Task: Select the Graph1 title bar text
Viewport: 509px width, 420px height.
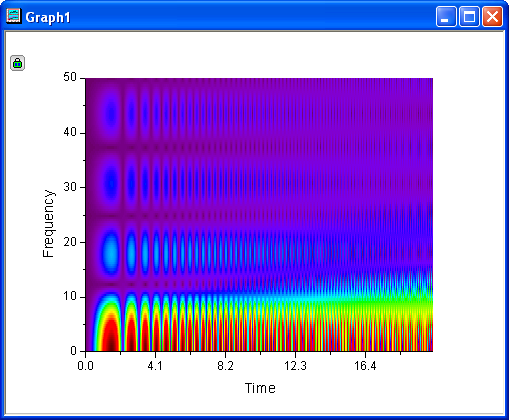Action: (x=48, y=17)
